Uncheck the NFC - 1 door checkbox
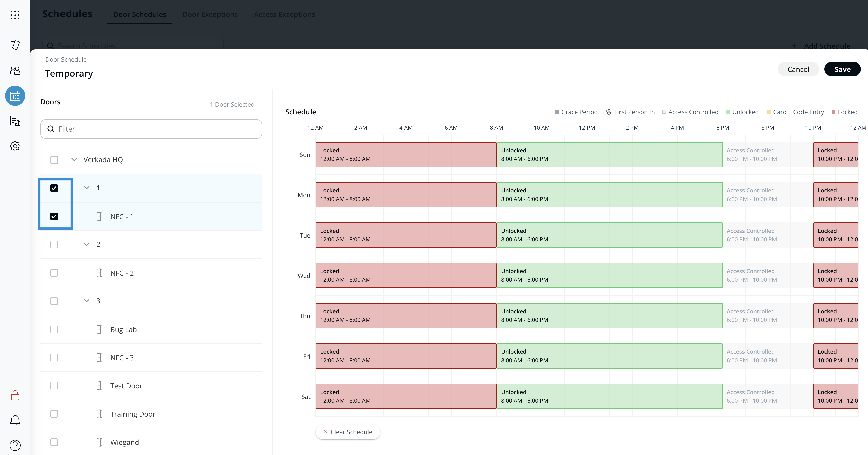 [x=54, y=216]
